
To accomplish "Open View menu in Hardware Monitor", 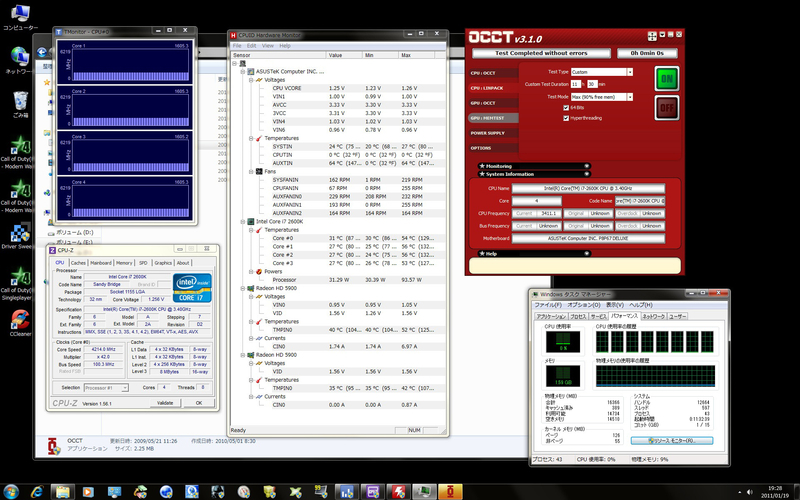I will (x=268, y=46).
